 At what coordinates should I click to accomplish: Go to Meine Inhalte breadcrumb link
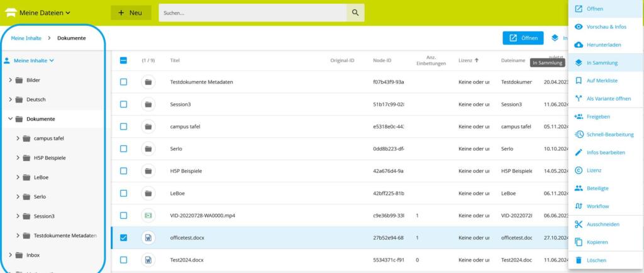tap(26, 38)
